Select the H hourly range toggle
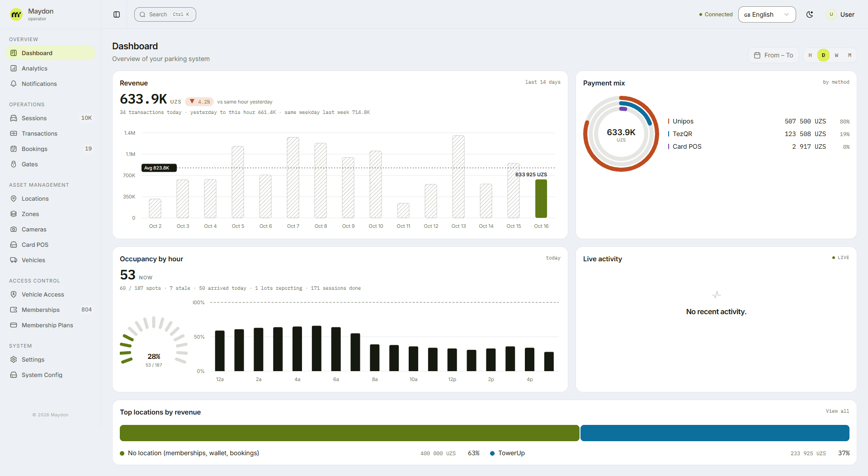Screen dimensions: 868x476 (810, 55)
